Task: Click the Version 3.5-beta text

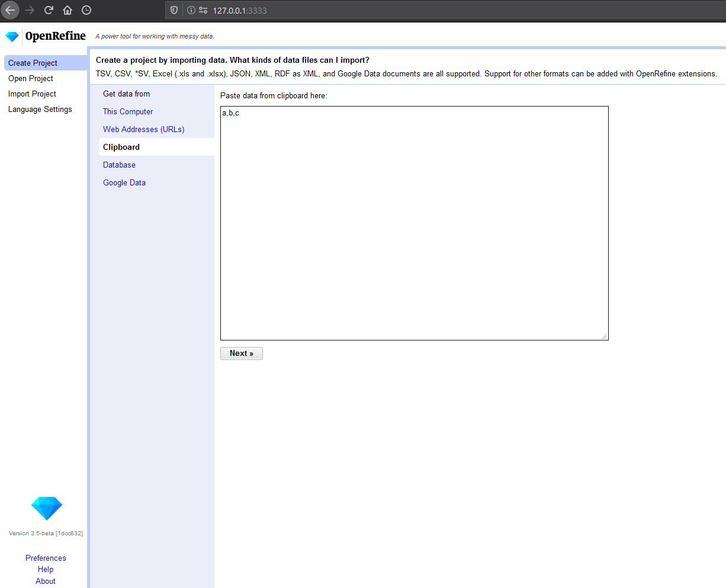Action: (x=46, y=534)
